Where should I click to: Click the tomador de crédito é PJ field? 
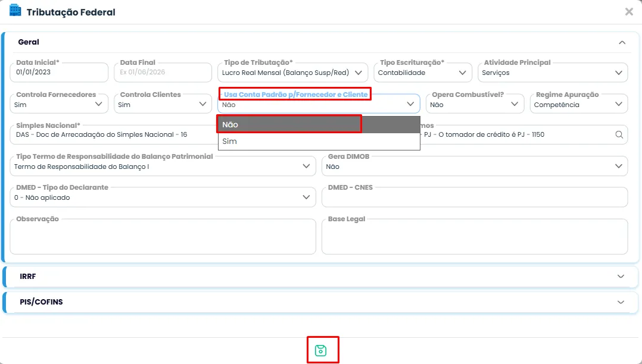[x=524, y=134]
